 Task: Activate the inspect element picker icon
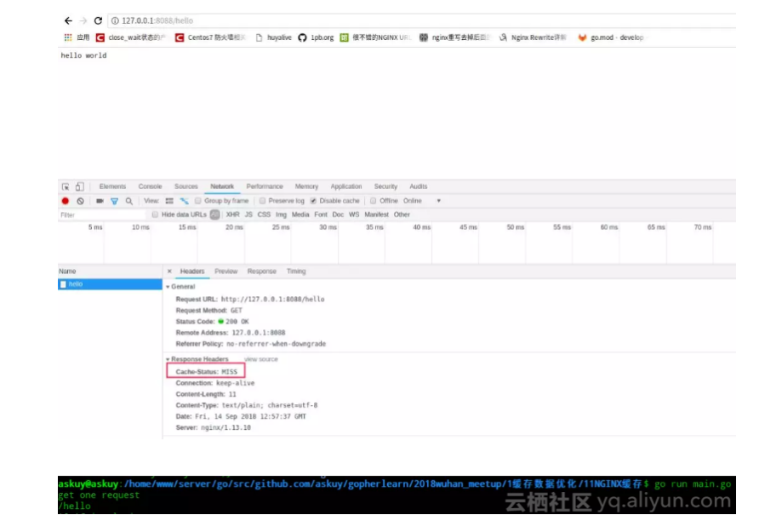point(66,186)
